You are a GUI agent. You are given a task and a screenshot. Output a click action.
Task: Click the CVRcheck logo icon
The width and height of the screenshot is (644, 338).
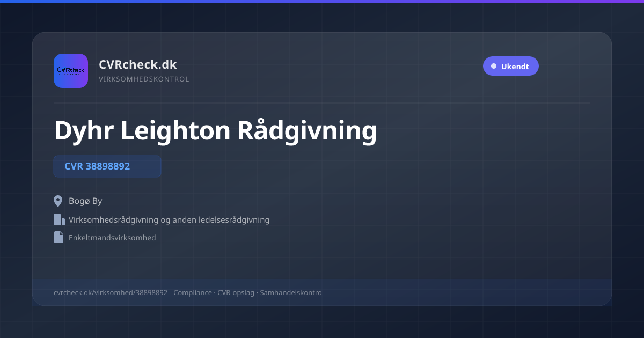pos(71,71)
